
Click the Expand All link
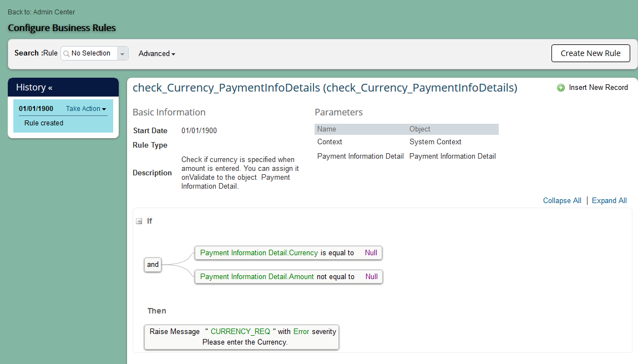[609, 201]
